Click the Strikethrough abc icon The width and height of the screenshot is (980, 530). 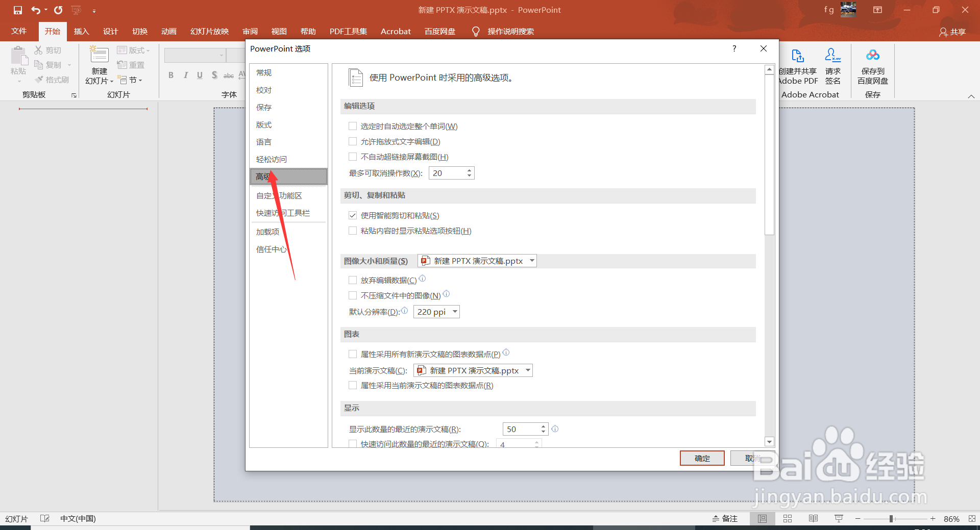(x=229, y=75)
